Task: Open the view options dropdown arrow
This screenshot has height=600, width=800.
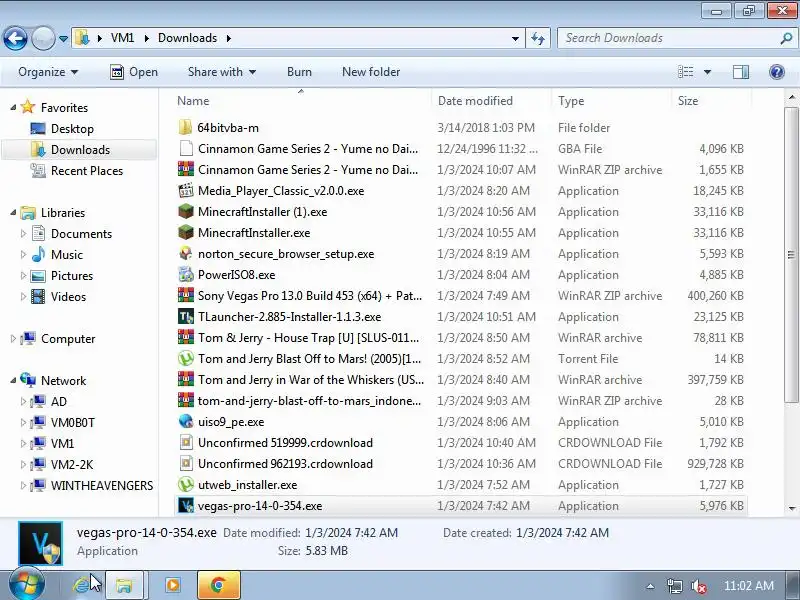Action: pyautogui.click(x=707, y=72)
